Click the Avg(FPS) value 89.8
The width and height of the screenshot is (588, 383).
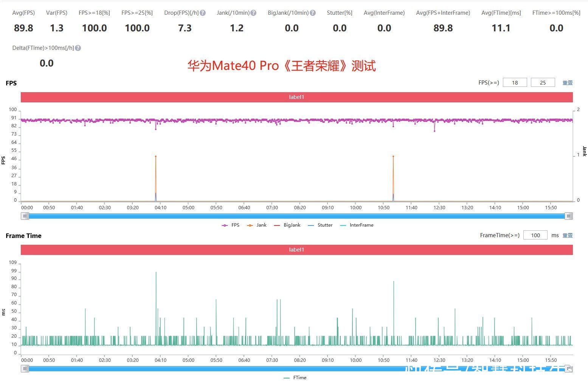pyautogui.click(x=23, y=28)
